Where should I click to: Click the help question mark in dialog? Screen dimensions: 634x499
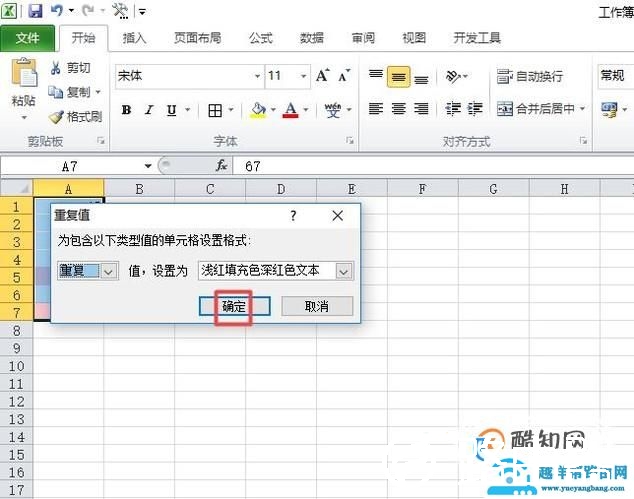point(293,216)
